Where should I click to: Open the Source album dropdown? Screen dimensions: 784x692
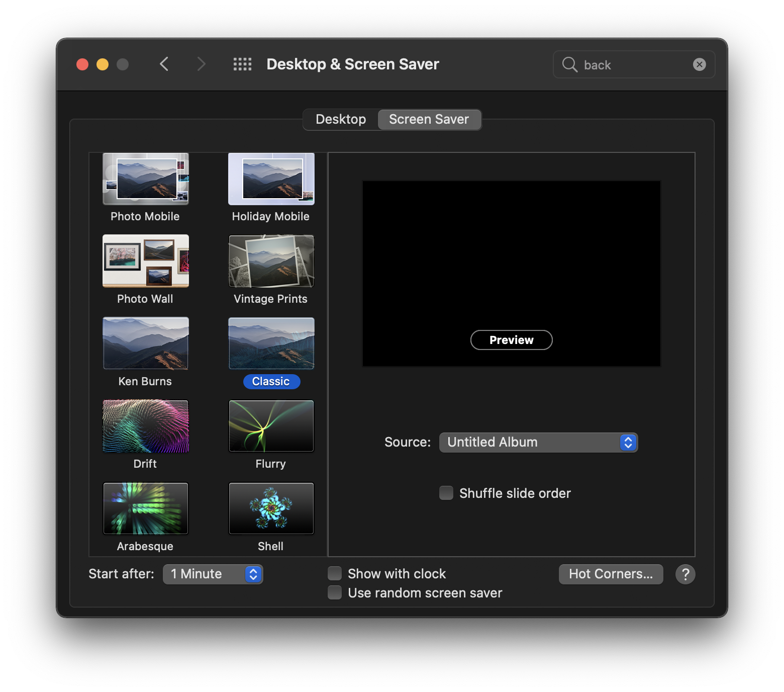(538, 443)
